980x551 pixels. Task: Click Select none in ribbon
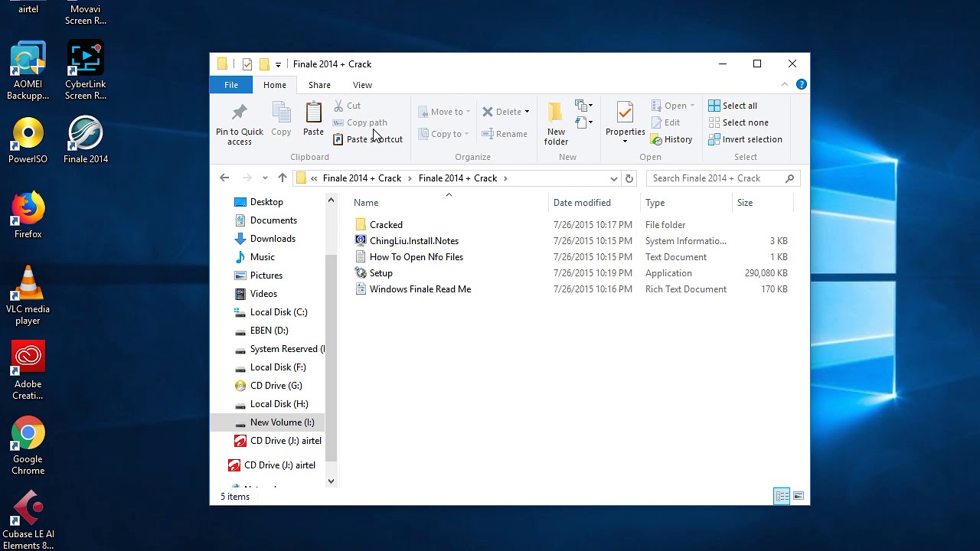point(738,122)
